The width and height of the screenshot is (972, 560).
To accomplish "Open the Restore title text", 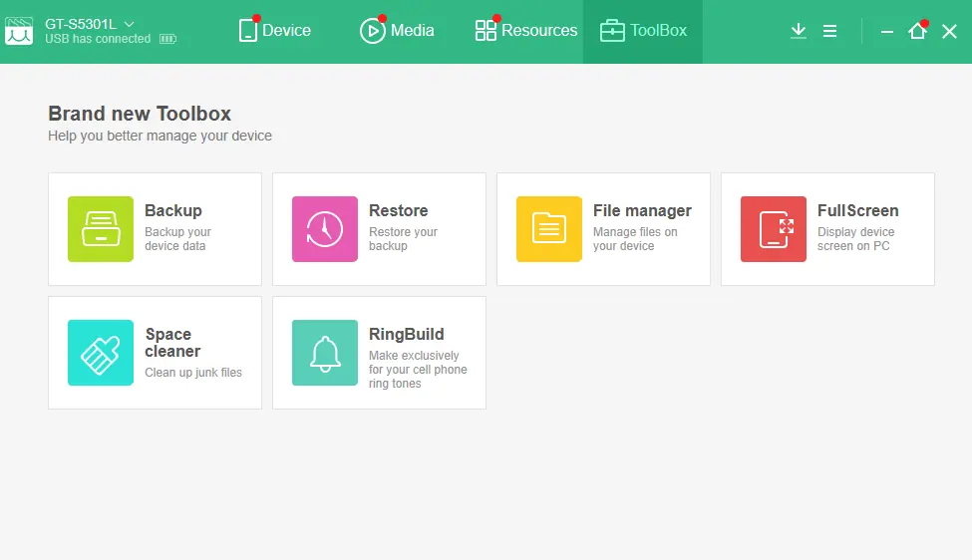I will tap(399, 210).
